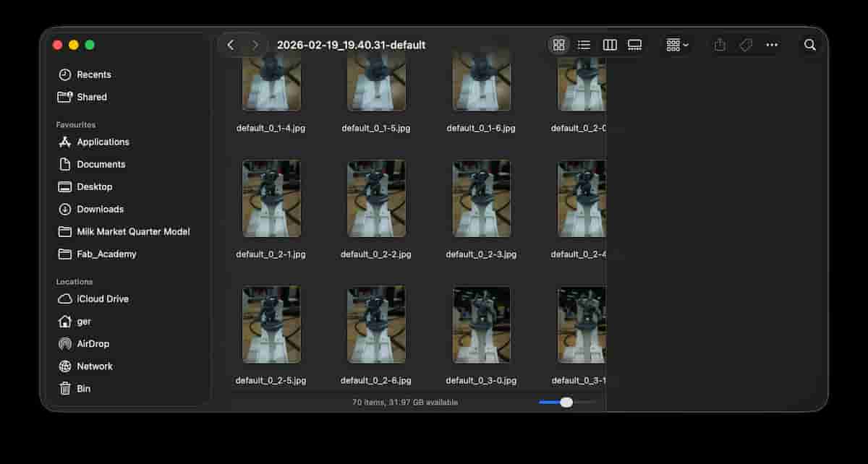Open the More actions ellipsis menu
Viewport: 868px width, 464px height.
pyautogui.click(x=771, y=44)
